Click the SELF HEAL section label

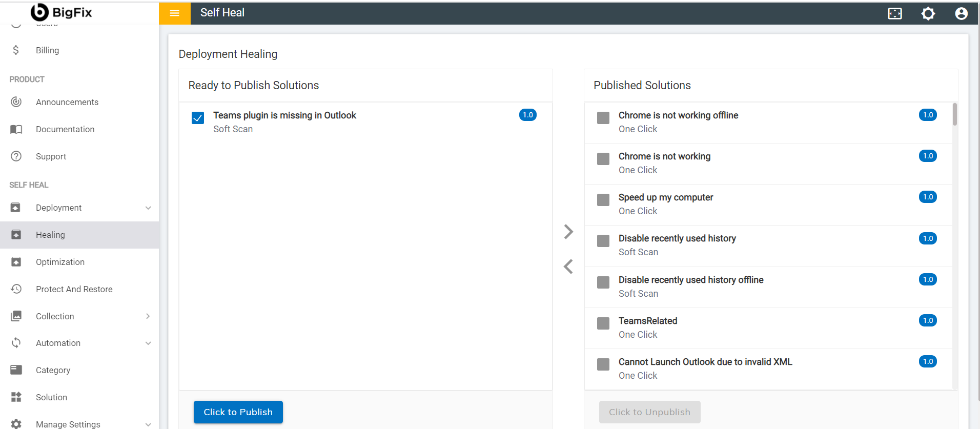tap(29, 185)
